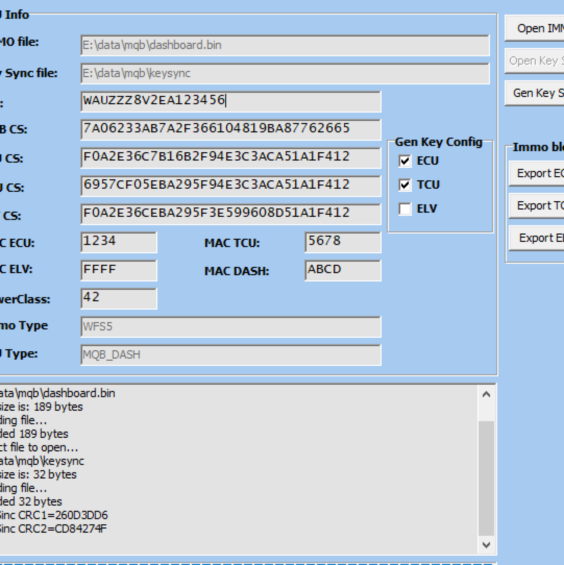This screenshot has width=564, height=565.
Task: Toggle the ECU checkbox in Gen Key Config
Action: [x=405, y=161]
